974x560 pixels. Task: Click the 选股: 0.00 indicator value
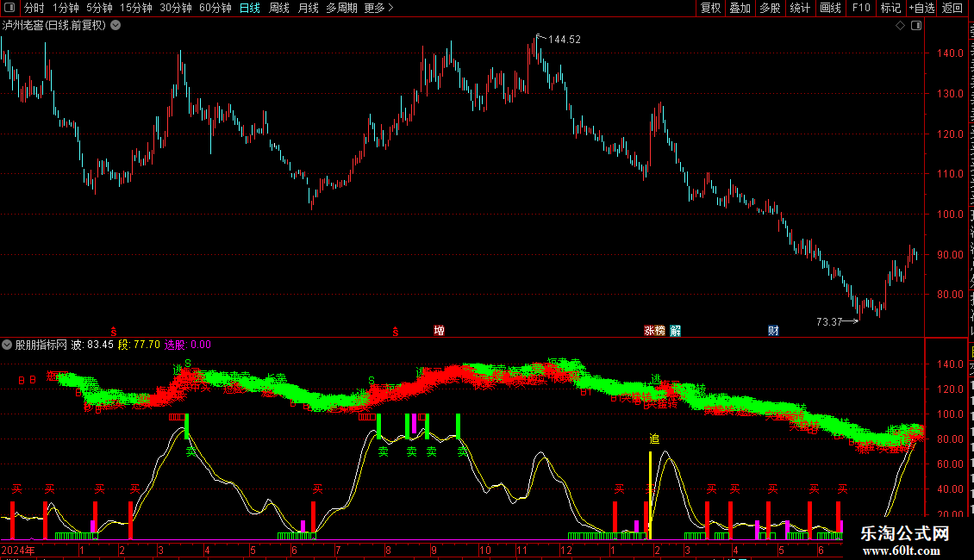click(x=188, y=345)
